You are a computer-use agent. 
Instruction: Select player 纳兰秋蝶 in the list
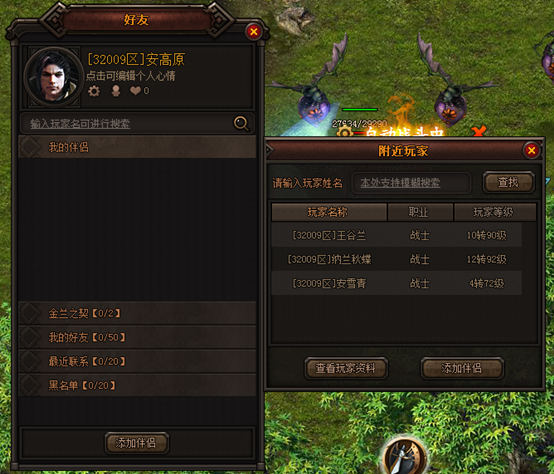(x=396, y=259)
